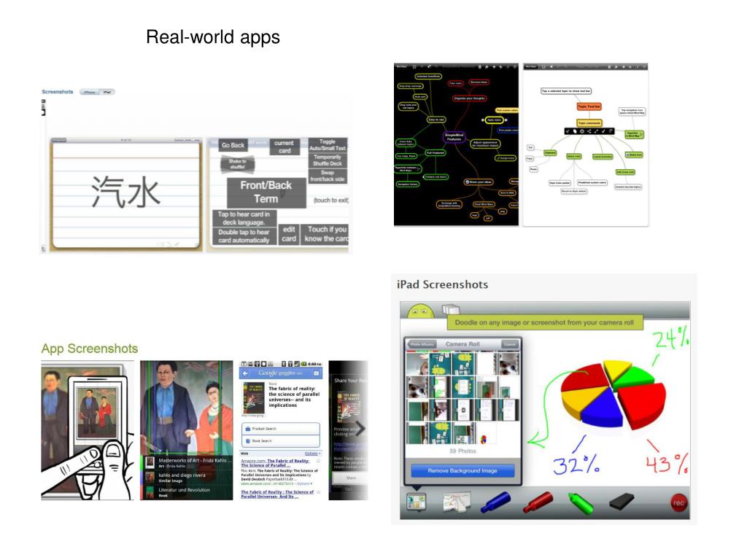Open the whiteboard backgrounds icon beside photo picker
Screen dimensions: 747x560
click(x=457, y=502)
